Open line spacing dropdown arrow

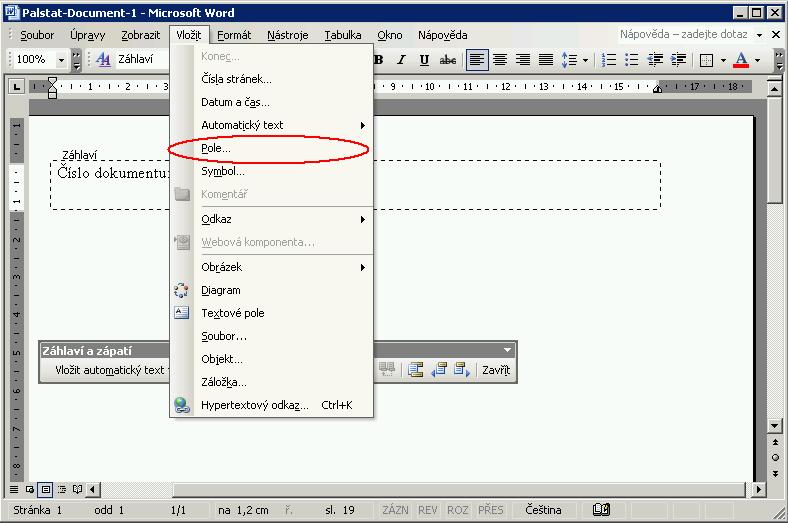pos(585,60)
